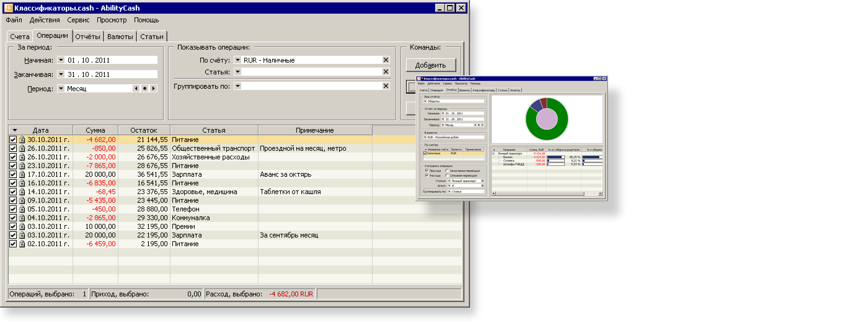
Task: Open the Сервис menu in the main window
Action: pyautogui.click(x=78, y=20)
